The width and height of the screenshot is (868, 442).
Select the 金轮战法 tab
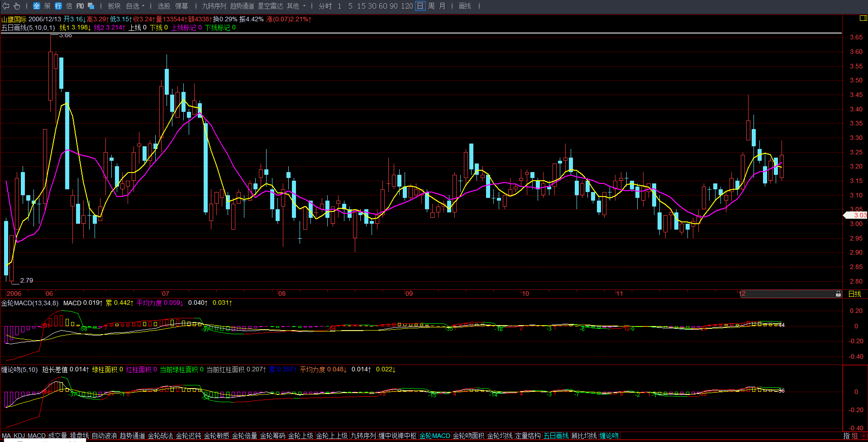pyautogui.click(x=161, y=436)
